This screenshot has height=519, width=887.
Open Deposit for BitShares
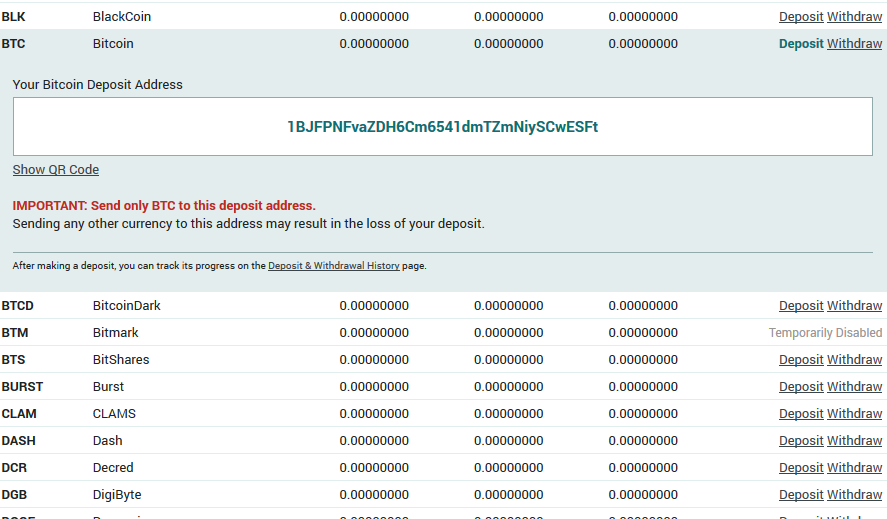coord(801,360)
